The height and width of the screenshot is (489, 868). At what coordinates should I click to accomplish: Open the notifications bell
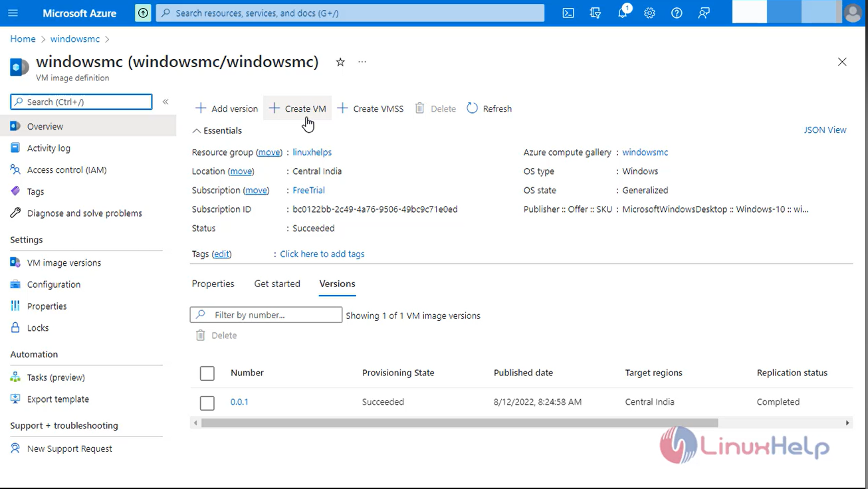(623, 13)
